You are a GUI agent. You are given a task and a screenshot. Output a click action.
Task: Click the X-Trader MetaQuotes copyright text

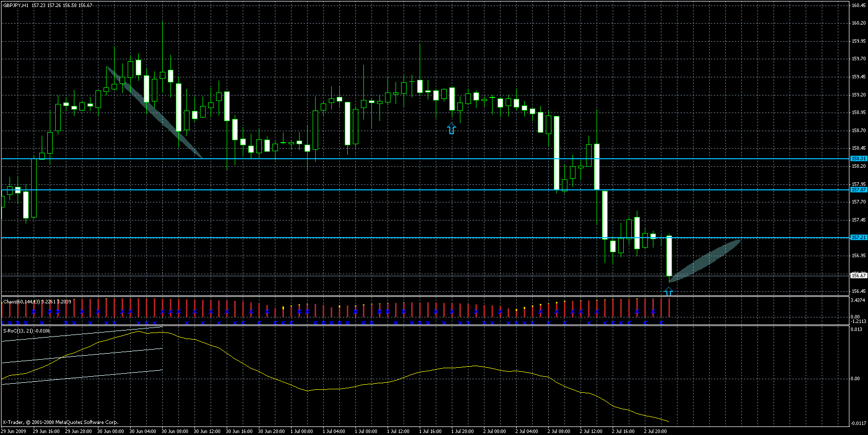(x=60, y=422)
